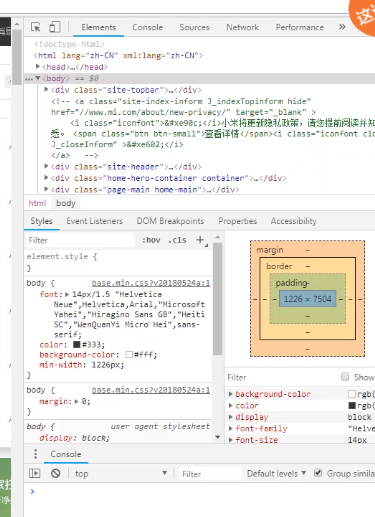Show the console sidebar icon

tap(35, 473)
